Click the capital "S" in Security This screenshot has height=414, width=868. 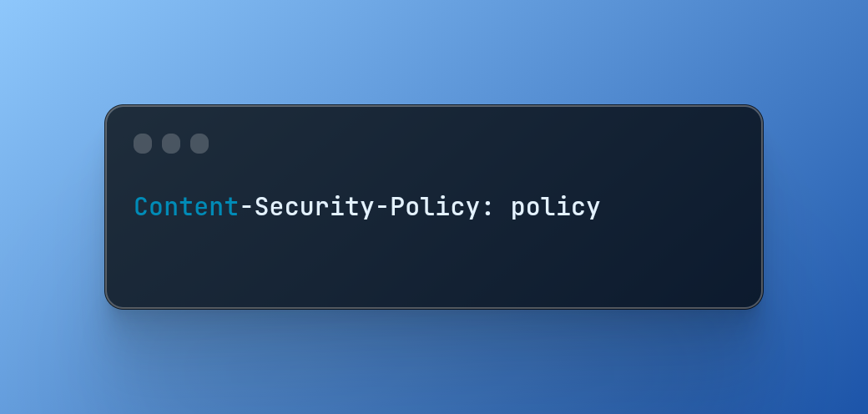pyautogui.click(x=261, y=207)
